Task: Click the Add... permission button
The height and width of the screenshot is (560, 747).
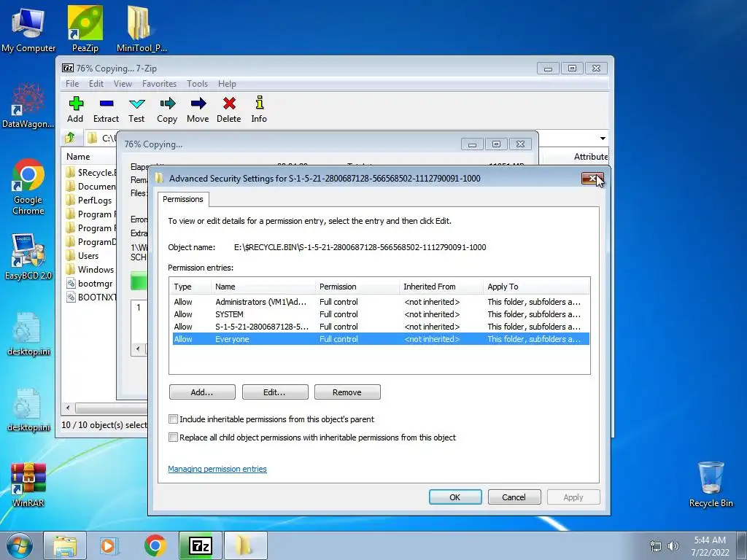Action: [202, 392]
